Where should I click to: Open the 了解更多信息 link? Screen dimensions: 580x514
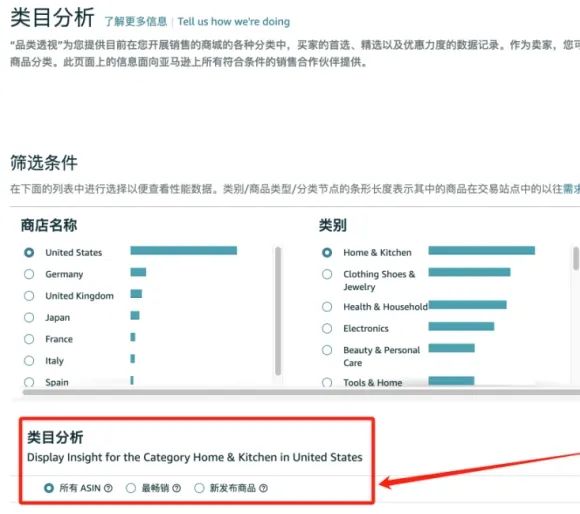point(135,21)
